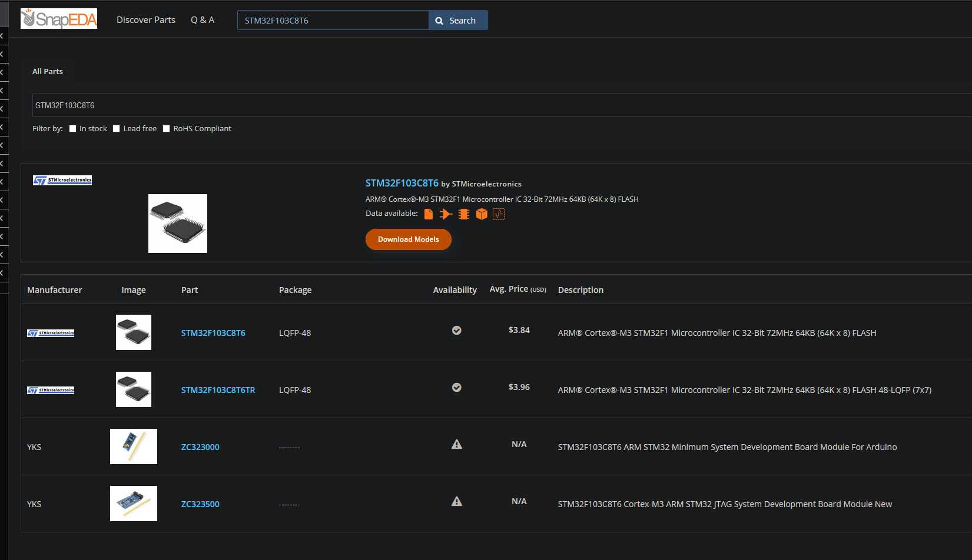Click YKS manufacturer in ZC323000 row
Image resolution: width=972 pixels, height=560 pixels.
[34, 447]
